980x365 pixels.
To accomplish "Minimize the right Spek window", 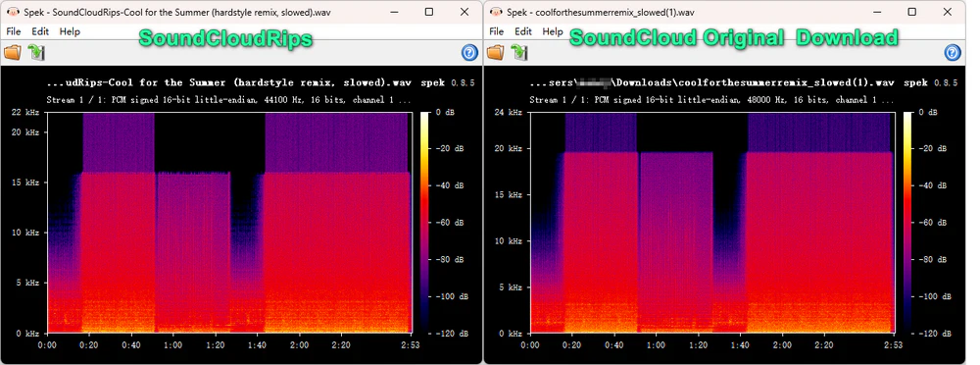I will click(877, 12).
